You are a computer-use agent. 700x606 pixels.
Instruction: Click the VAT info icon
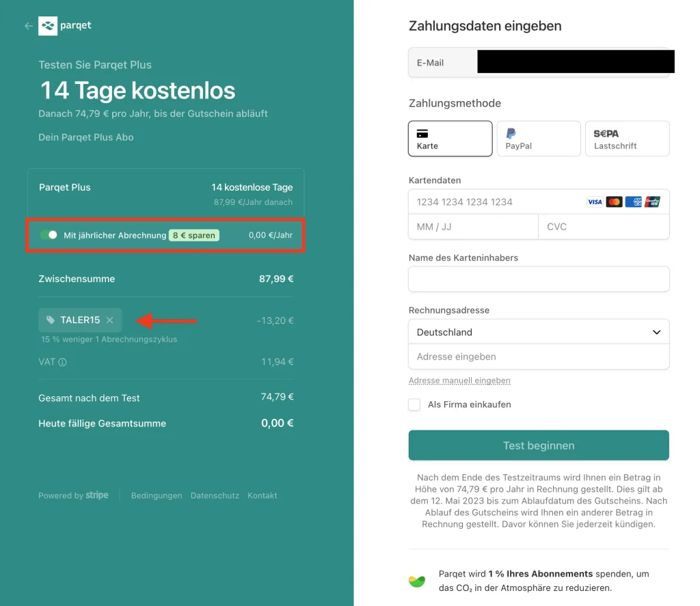(63, 362)
